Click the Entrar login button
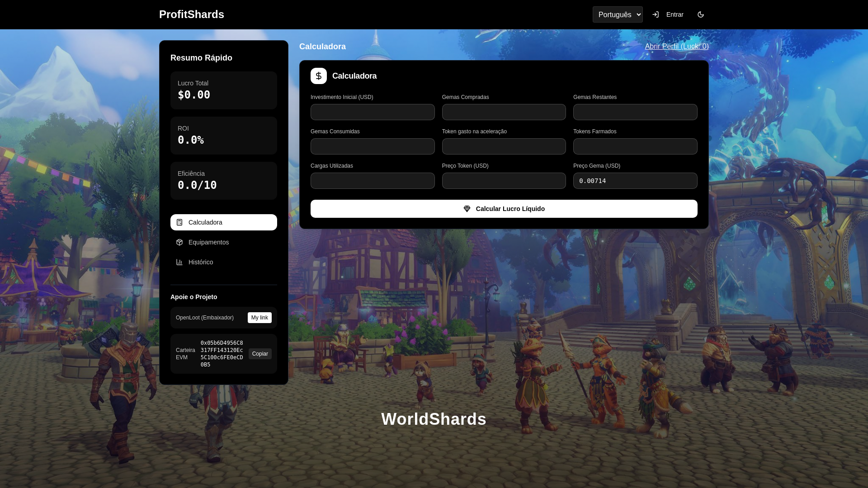This screenshot has height=488, width=868. pos(668,14)
